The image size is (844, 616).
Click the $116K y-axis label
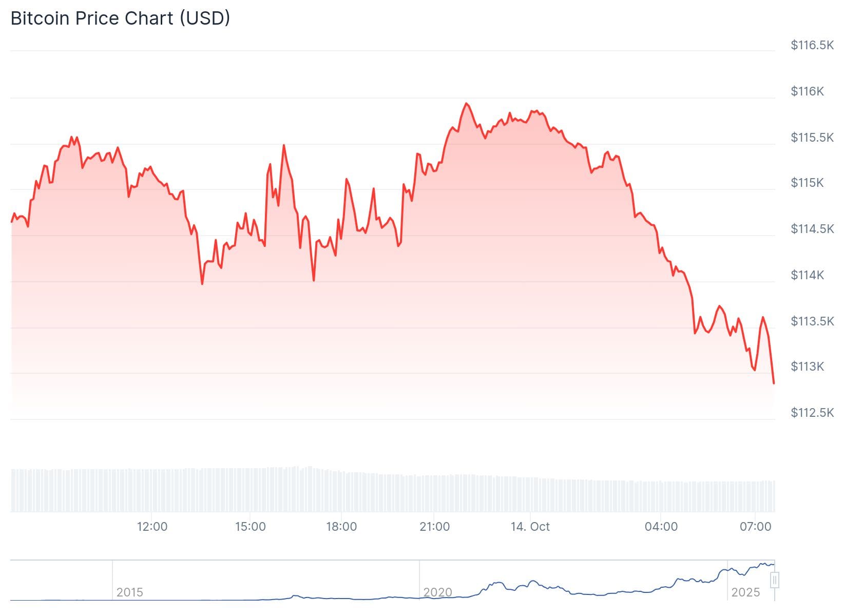[807, 91]
